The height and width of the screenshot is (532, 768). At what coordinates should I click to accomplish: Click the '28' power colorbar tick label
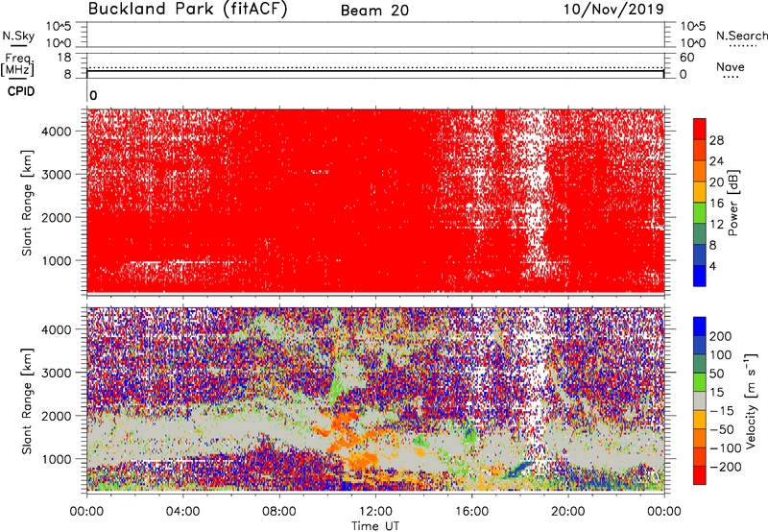coord(716,140)
